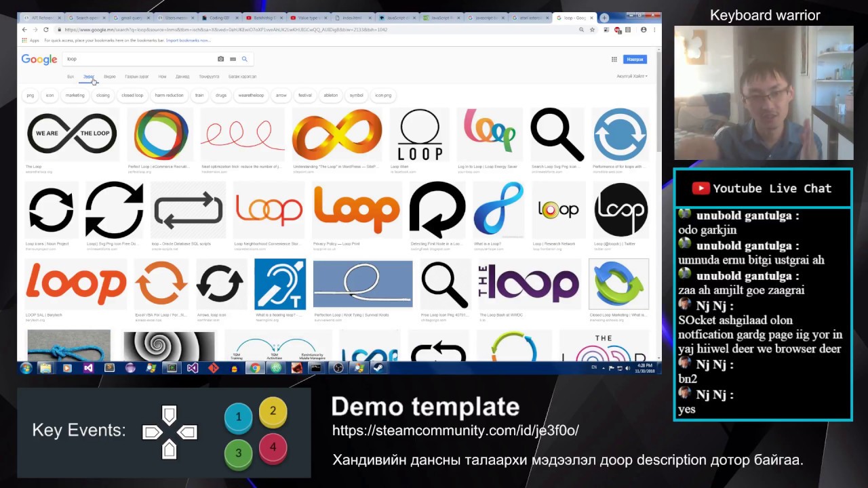Click the camera search-by-image icon
This screenshot has width=868, height=488.
coord(220,59)
